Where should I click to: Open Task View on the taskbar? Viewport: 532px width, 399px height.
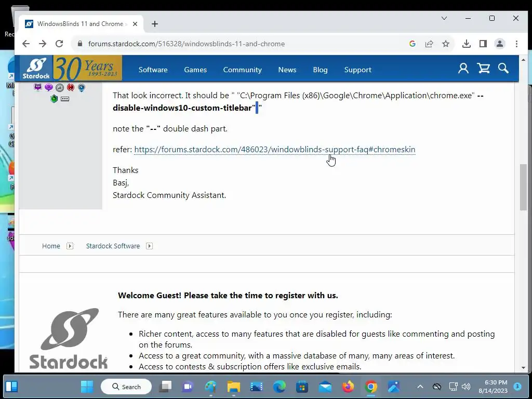165,387
